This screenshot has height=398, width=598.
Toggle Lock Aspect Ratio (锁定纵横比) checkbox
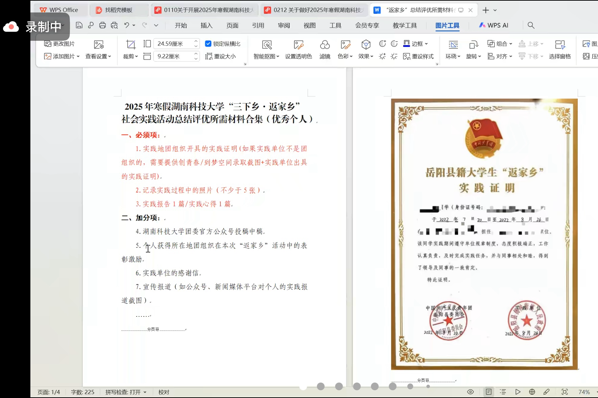[208, 44]
